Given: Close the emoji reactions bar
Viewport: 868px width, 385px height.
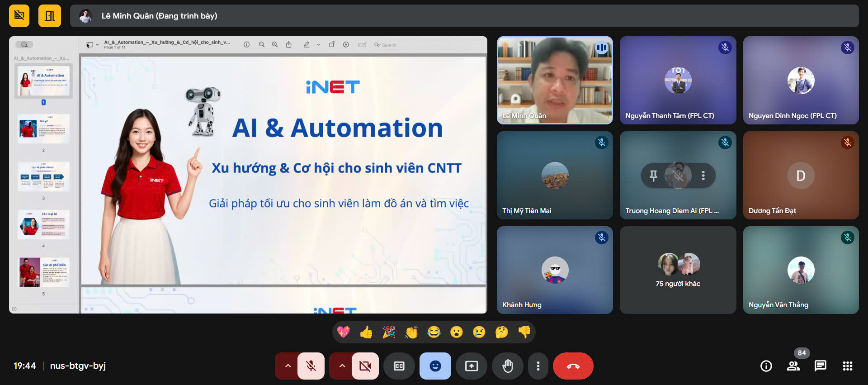Looking at the screenshot, I should click(435, 366).
